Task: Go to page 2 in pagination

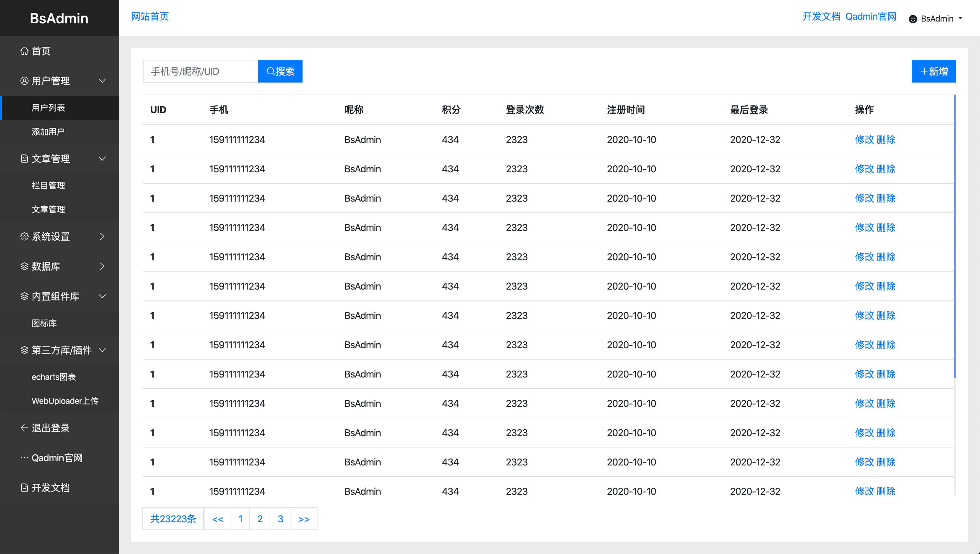Action: tap(260, 519)
